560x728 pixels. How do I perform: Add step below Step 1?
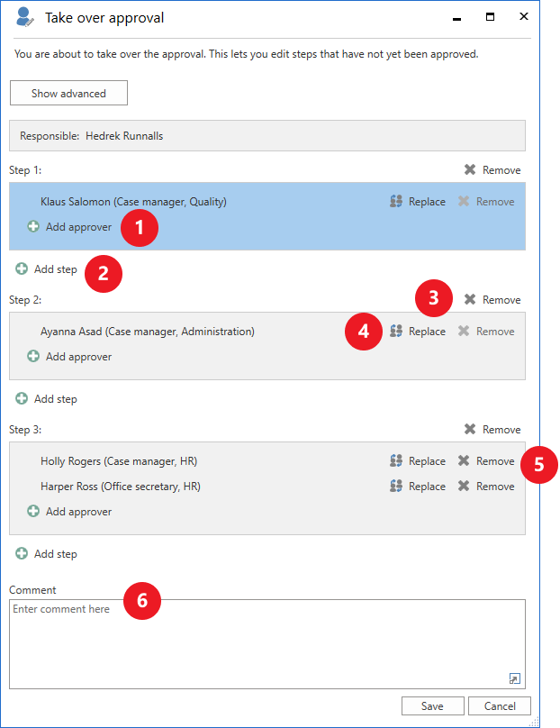click(47, 268)
